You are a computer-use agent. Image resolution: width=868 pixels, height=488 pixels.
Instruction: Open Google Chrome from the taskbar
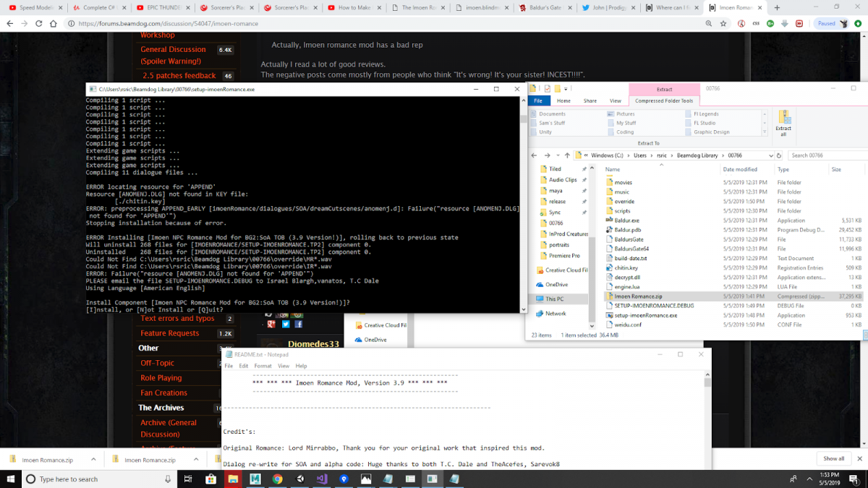277,479
